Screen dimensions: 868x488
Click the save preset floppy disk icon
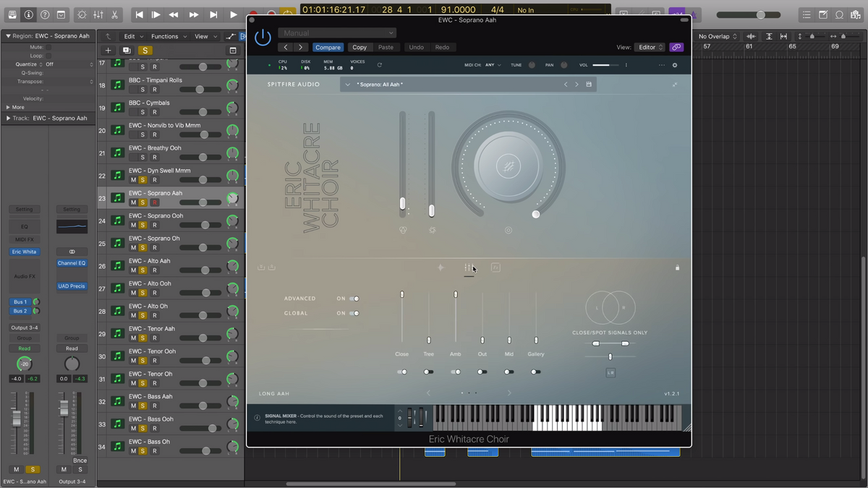point(589,85)
